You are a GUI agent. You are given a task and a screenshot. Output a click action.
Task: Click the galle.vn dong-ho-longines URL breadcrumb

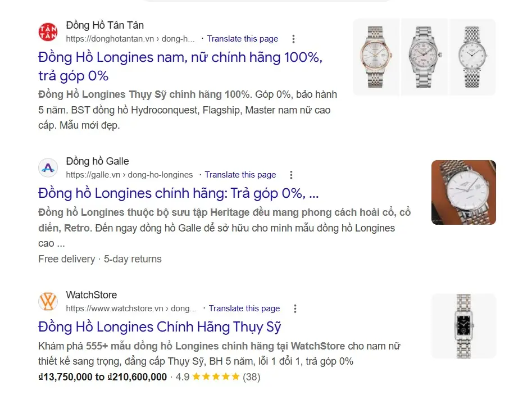coord(129,175)
